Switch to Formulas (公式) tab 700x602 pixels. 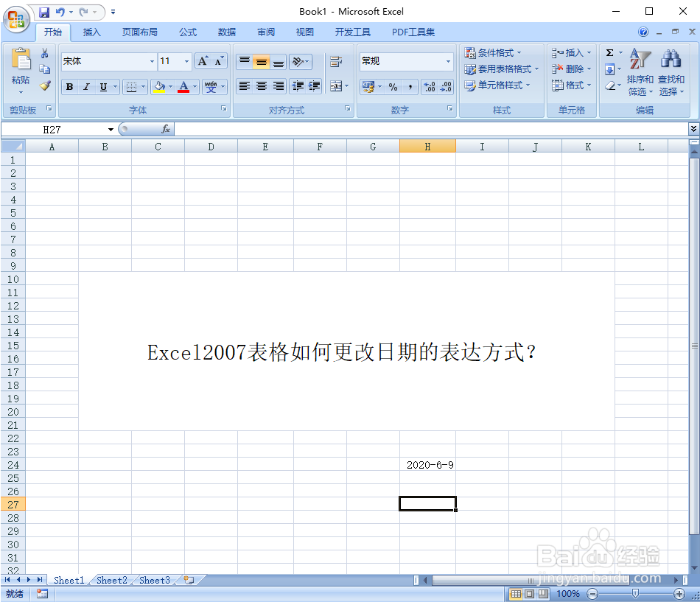[188, 32]
